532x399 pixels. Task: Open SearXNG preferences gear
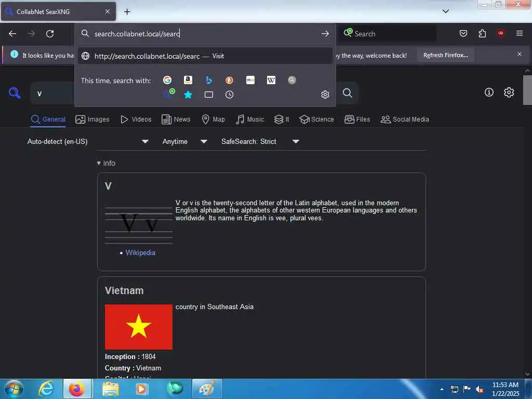click(x=509, y=92)
